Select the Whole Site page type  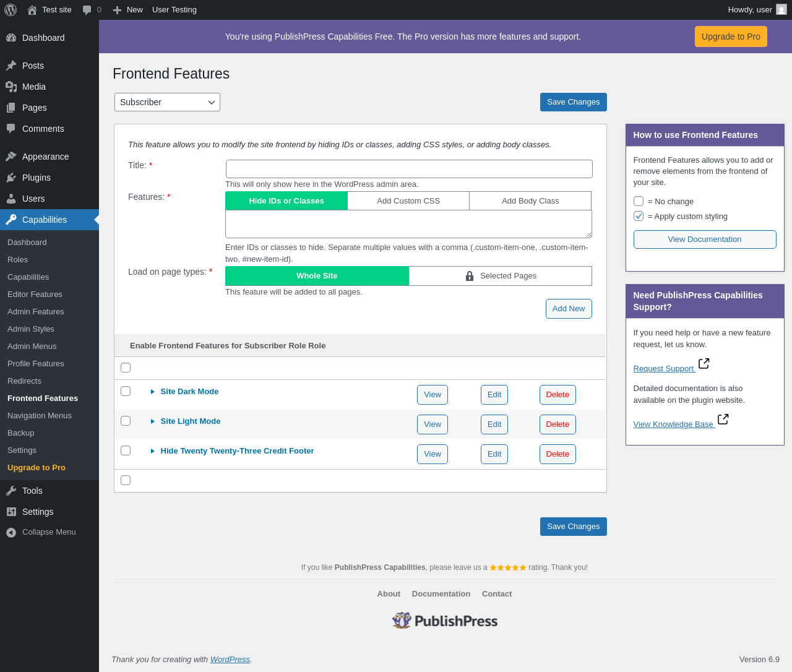tap(317, 276)
